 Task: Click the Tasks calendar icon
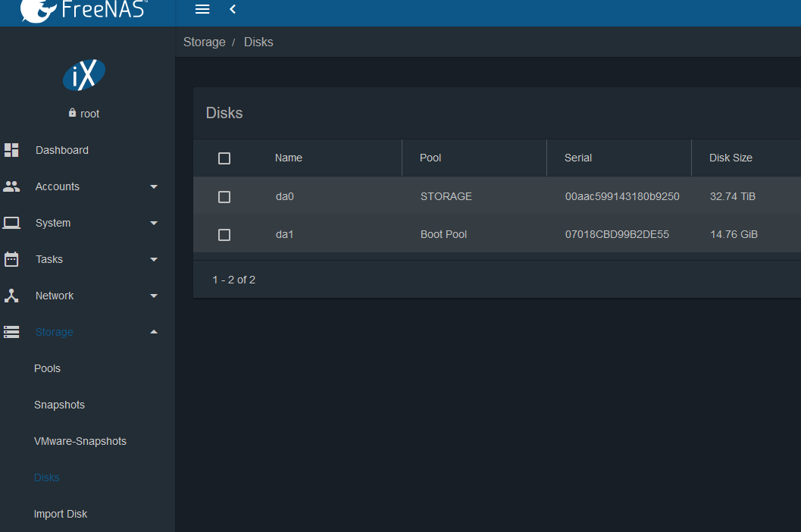coord(11,259)
